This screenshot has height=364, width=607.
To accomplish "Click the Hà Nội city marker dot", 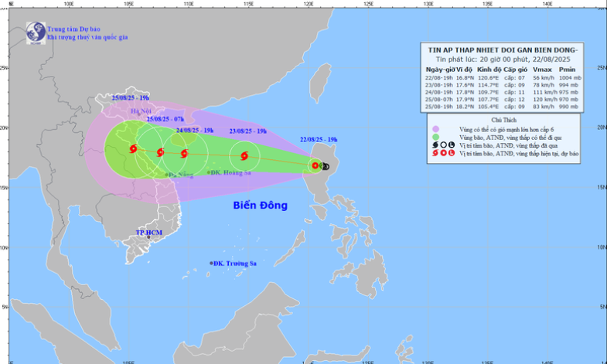I will 138,114.
